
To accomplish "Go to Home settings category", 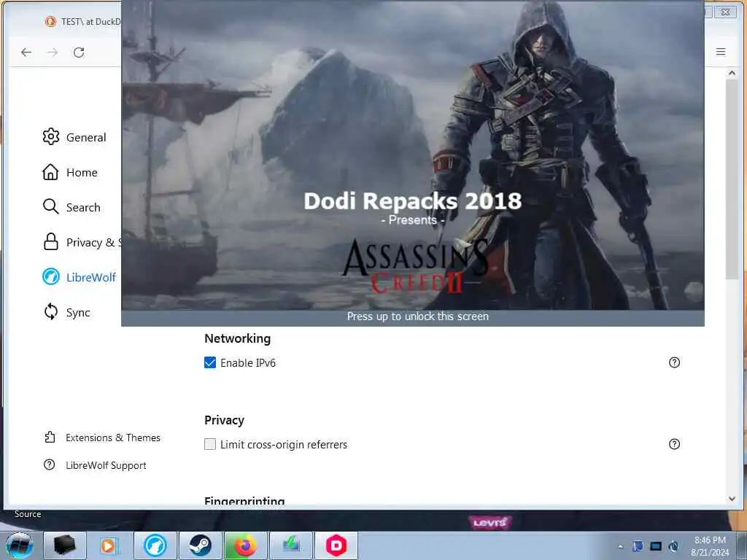I will tap(70, 172).
